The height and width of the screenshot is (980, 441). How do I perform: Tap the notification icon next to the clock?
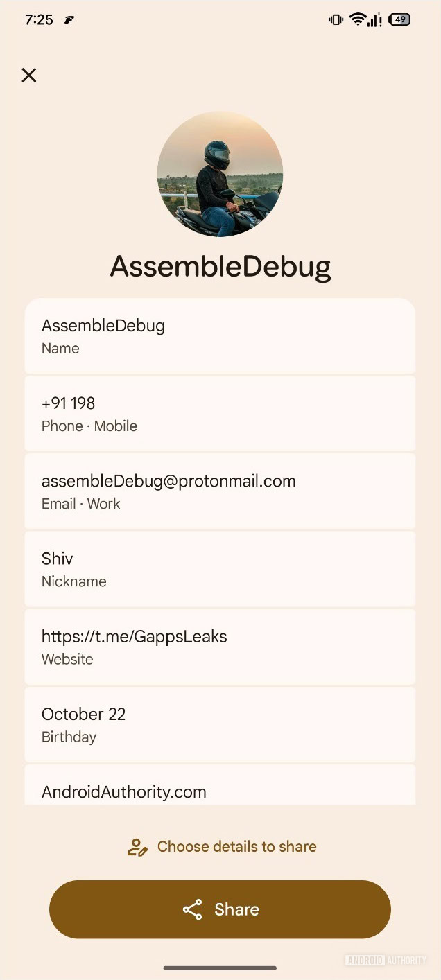pyautogui.click(x=69, y=20)
